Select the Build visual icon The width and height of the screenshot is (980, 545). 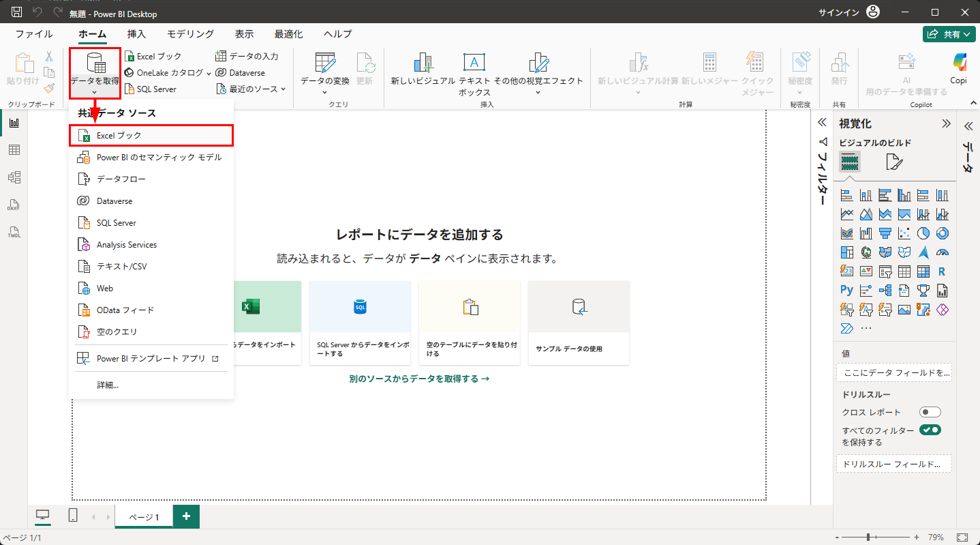[x=849, y=162]
